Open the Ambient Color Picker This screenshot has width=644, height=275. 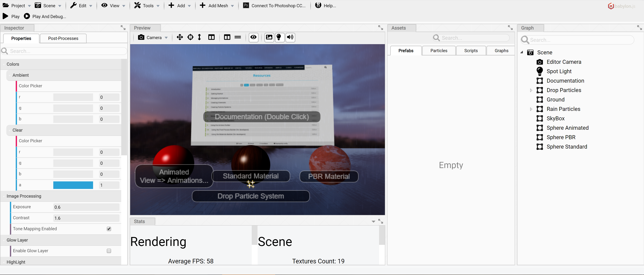click(x=69, y=86)
